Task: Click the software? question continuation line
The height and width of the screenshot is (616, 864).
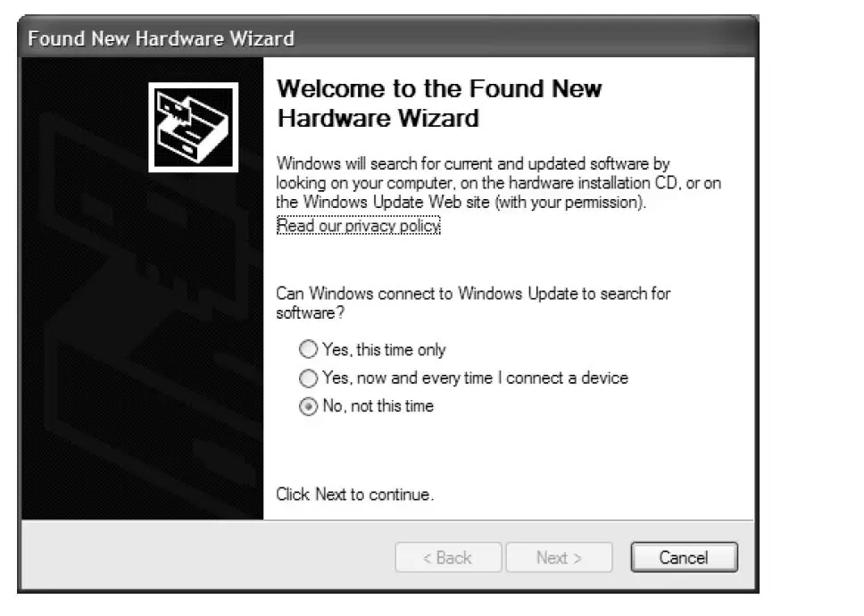Action: [x=310, y=313]
